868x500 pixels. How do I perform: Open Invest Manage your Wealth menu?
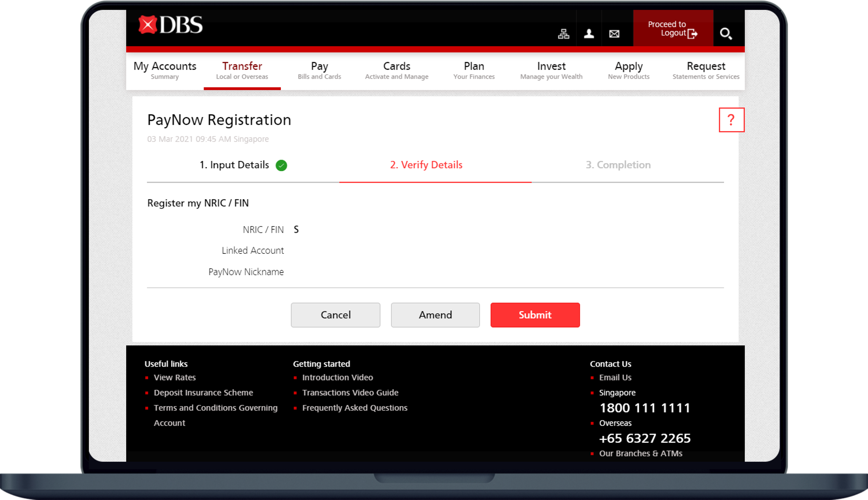[x=552, y=70]
